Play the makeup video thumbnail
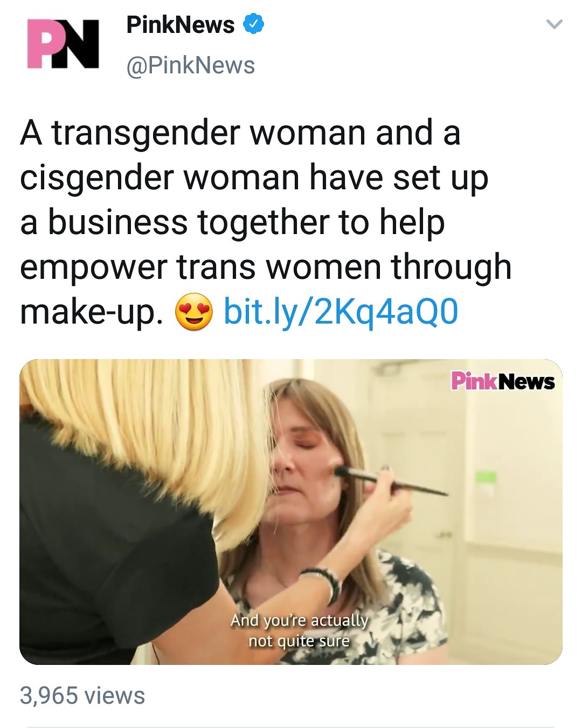Screen dimensions: 582x728 coord(291,512)
